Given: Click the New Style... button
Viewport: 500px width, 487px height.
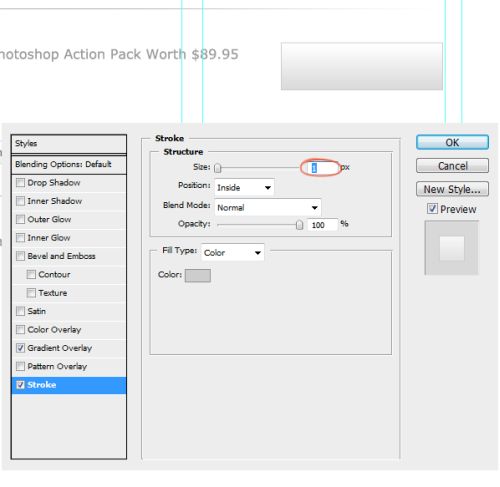Looking at the screenshot, I should pyautogui.click(x=452, y=189).
